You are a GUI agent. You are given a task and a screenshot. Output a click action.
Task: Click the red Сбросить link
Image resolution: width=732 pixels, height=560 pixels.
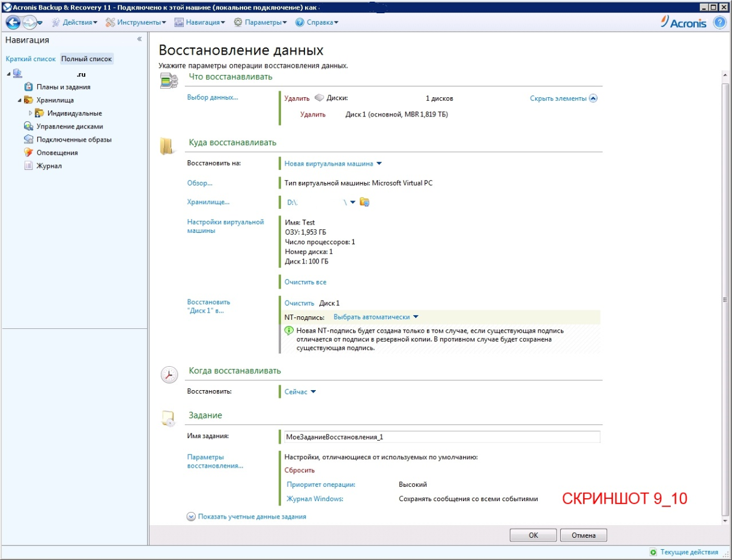(x=300, y=470)
